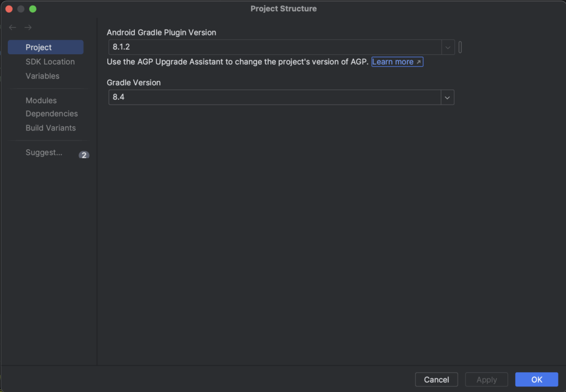Open Build Variants section
The width and height of the screenshot is (566, 392).
50,128
